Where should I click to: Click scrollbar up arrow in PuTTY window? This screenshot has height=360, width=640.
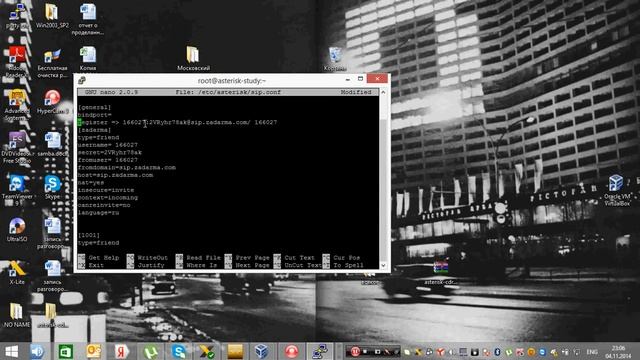tap(383, 92)
